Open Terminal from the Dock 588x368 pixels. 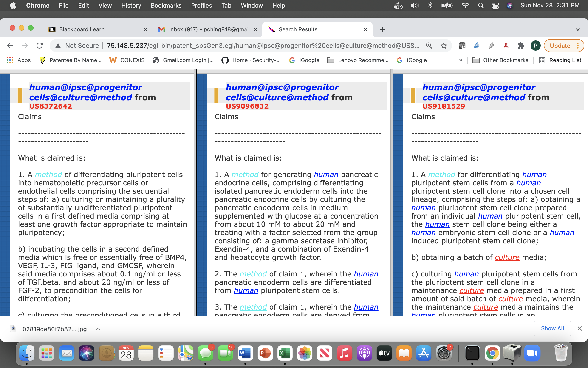[472, 353]
